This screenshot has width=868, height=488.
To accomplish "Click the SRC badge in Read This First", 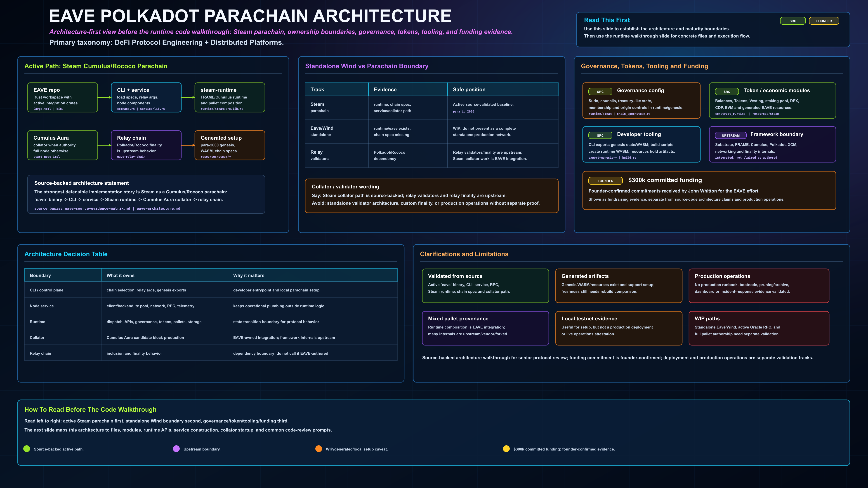I will tap(793, 21).
